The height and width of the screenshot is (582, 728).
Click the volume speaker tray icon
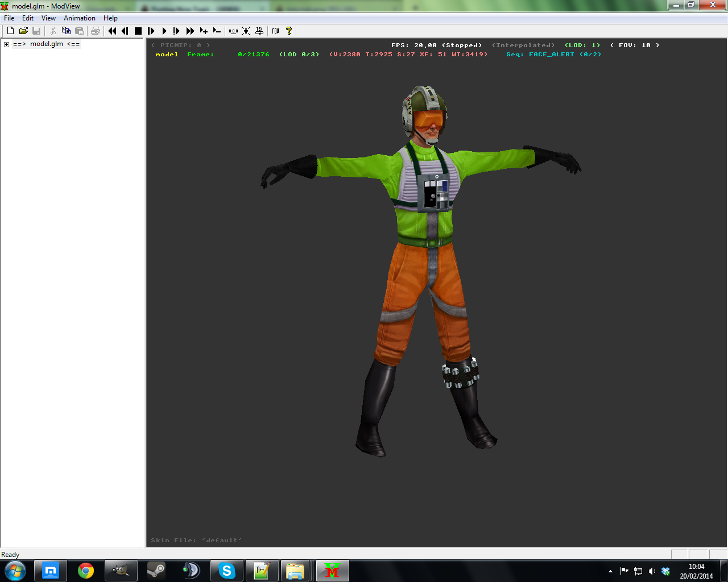[x=652, y=571]
